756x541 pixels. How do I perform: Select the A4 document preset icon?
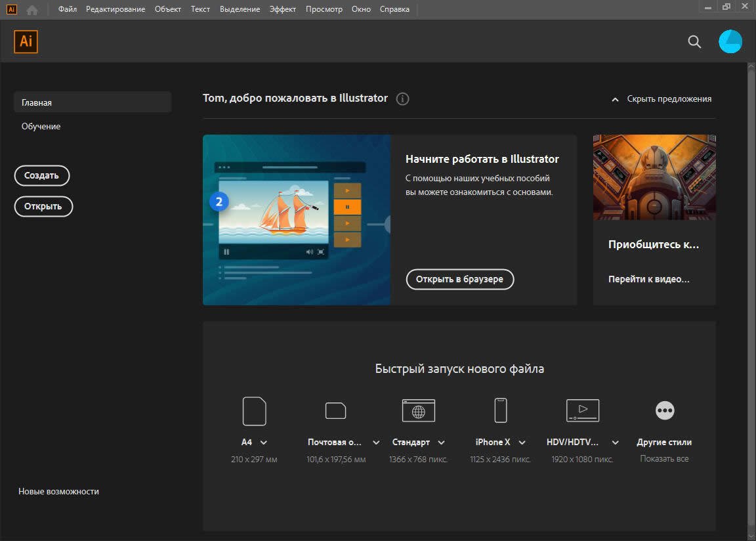coord(255,411)
